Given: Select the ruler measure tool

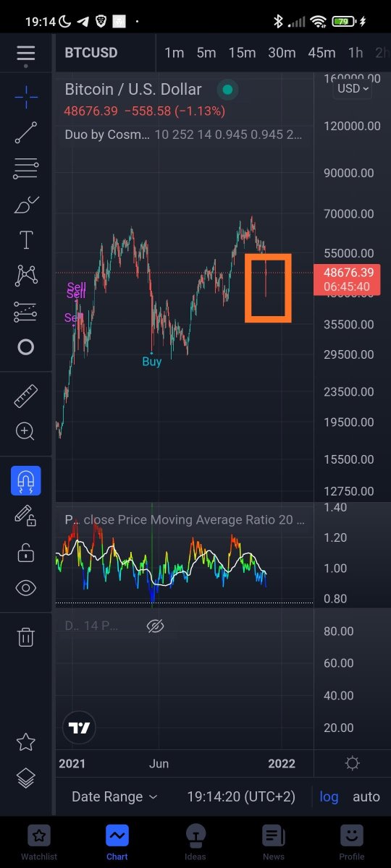Looking at the screenshot, I should 25,396.
